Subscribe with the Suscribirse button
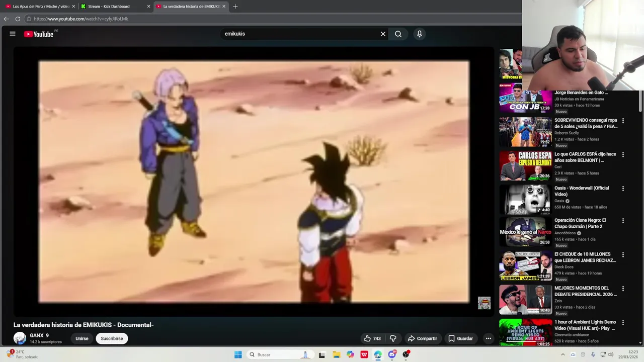 [112, 338]
